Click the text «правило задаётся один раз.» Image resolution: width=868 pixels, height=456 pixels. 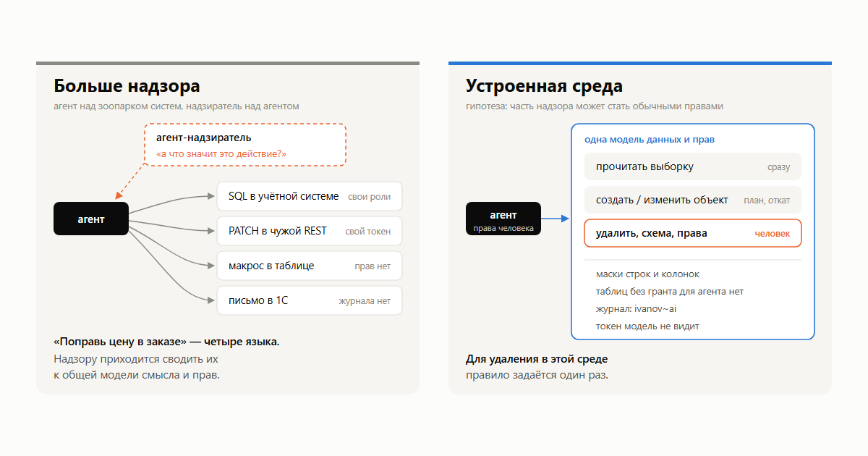point(537,376)
